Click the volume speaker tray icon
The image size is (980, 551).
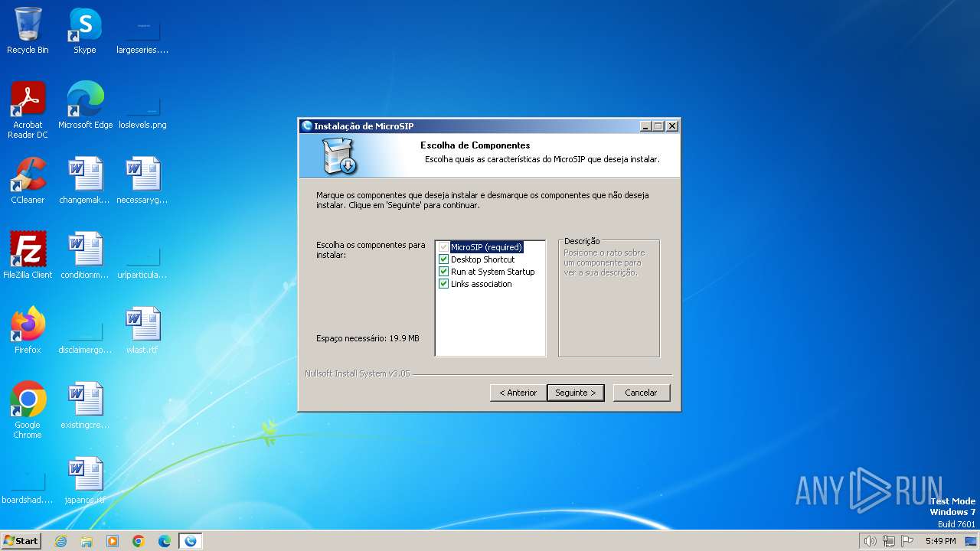pyautogui.click(x=870, y=541)
